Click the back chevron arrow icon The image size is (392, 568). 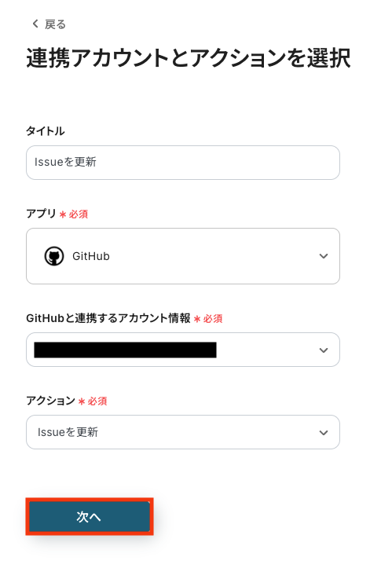[x=35, y=24]
